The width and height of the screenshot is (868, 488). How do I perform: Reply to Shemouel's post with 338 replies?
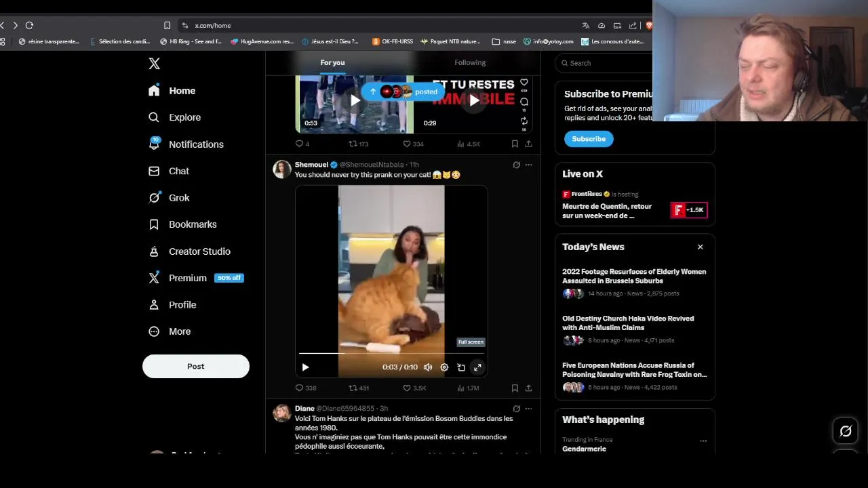306,388
